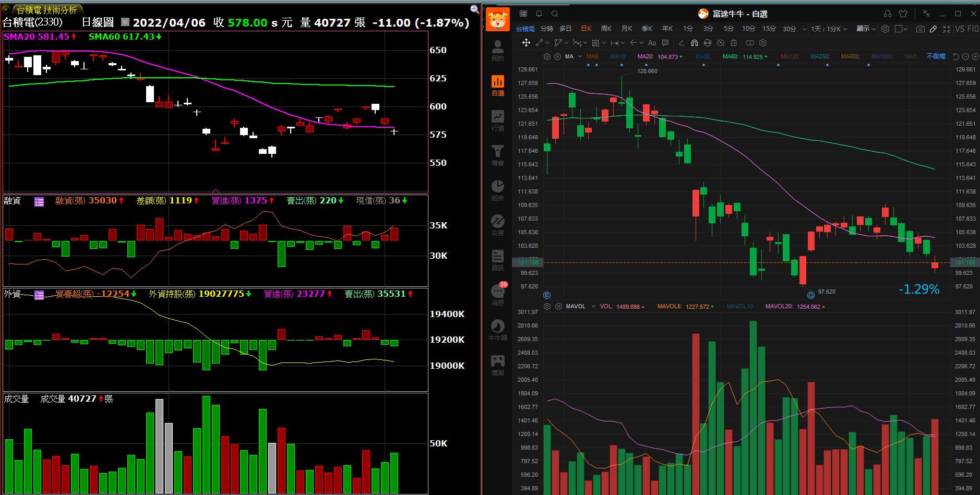Viewport: 980px width, 495px height.
Task: Select the line segment drawing tool
Action: [540, 43]
